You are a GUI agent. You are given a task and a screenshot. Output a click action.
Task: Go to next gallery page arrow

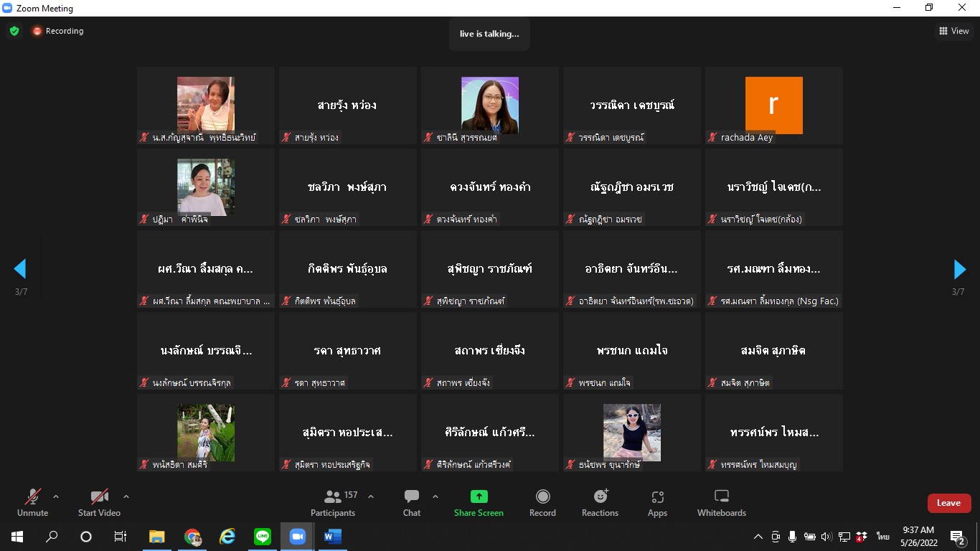(959, 269)
